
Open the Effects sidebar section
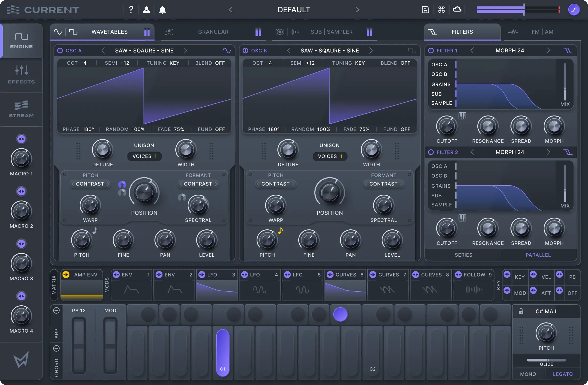pyautogui.click(x=21, y=75)
